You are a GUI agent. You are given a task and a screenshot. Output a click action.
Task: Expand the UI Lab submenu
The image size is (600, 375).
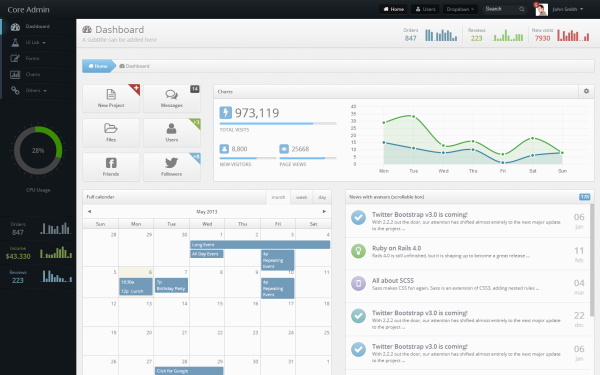pos(44,43)
